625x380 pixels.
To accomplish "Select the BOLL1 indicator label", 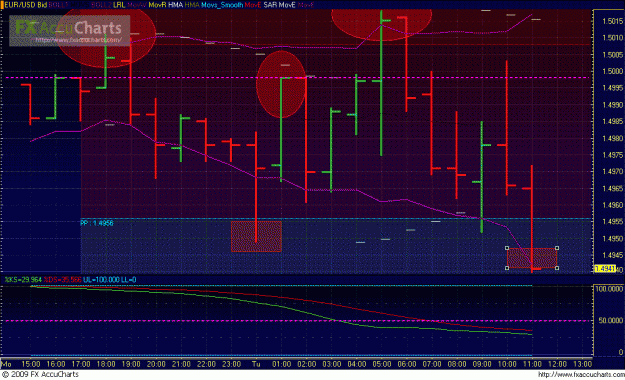I will (x=59, y=5).
